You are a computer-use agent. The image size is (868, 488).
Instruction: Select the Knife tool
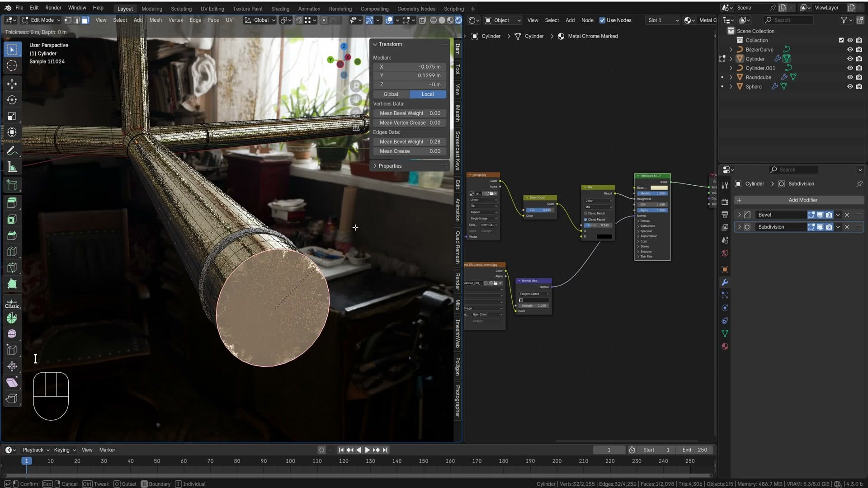tap(12, 267)
